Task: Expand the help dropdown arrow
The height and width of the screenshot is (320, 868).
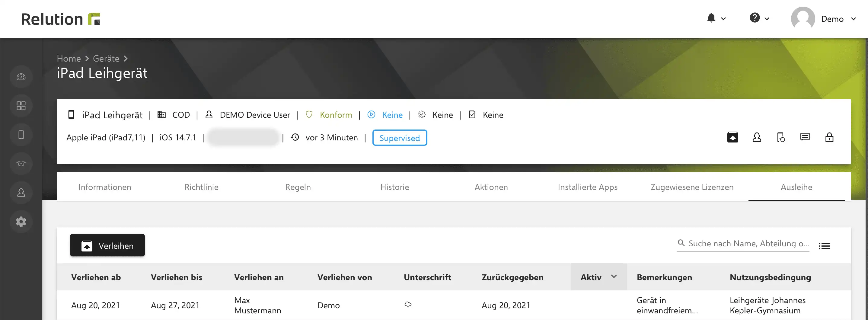Action: tap(767, 19)
